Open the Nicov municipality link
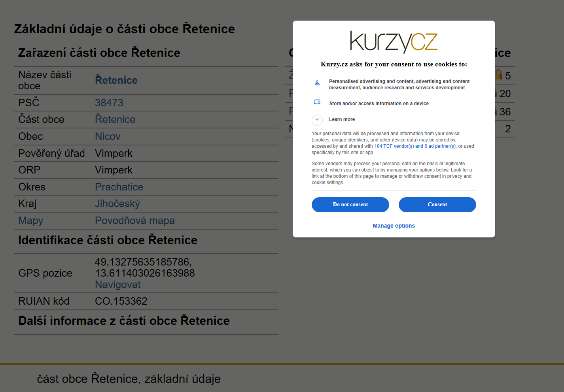564x392 pixels. pyautogui.click(x=108, y=136)
